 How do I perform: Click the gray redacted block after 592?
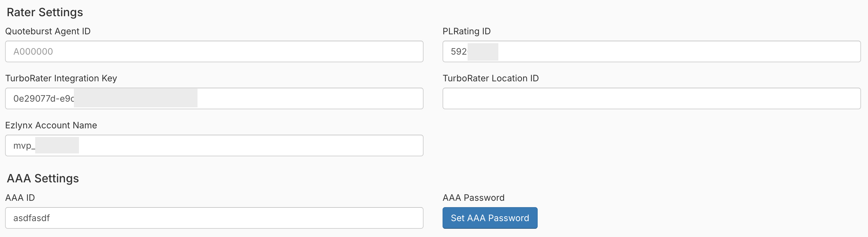point(483,52)
